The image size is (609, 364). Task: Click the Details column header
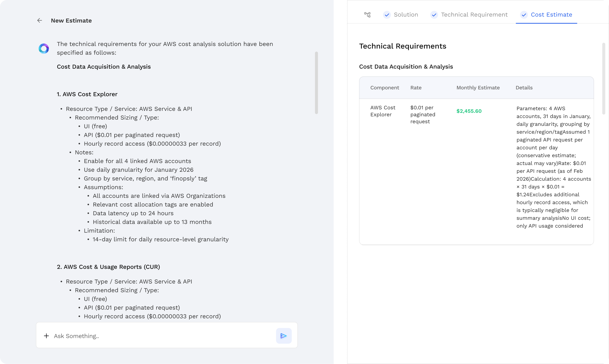[524, 88]
